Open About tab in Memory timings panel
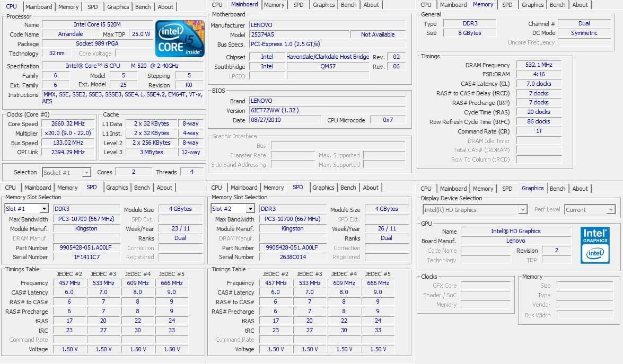623x364 pixels. point(580,5)
